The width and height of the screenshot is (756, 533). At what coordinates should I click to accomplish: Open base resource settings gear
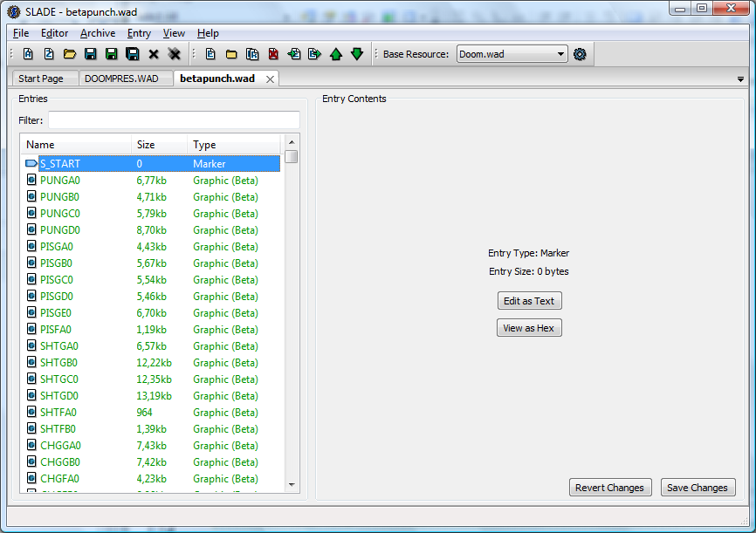point(580,54)
